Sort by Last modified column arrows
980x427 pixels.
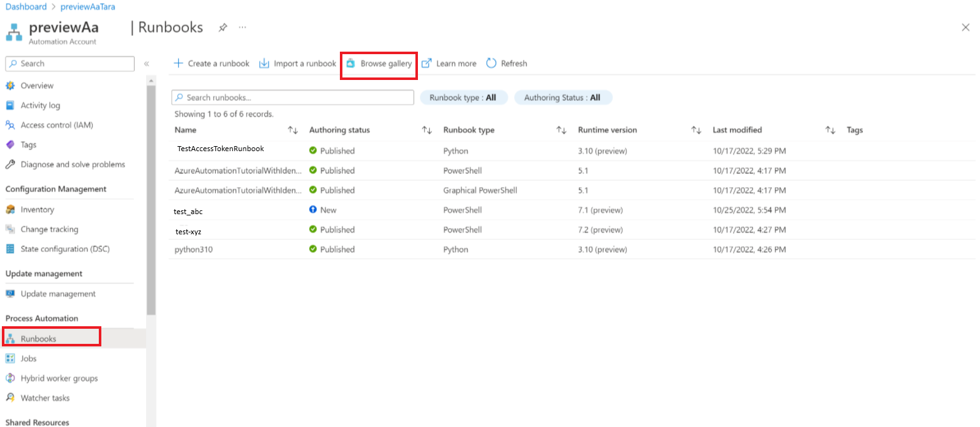point(830,130)
